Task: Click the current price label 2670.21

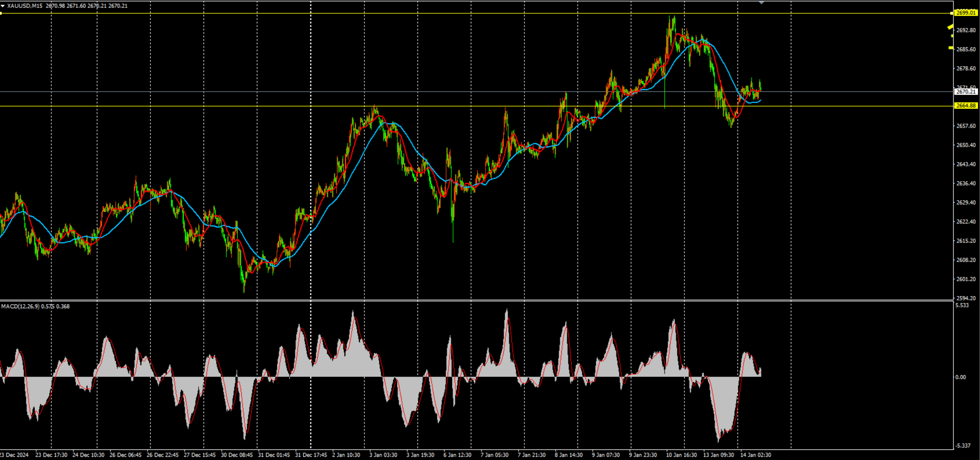Action: [x=966, y=92]
